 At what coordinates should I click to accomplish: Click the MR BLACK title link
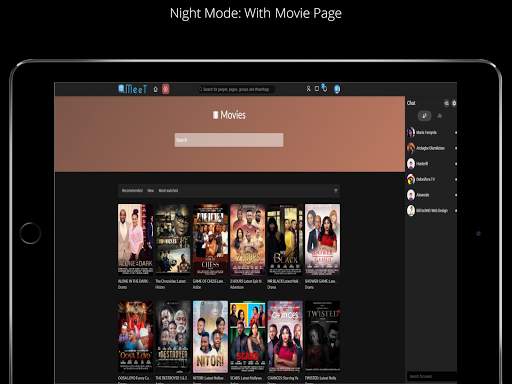click(283, 281)
